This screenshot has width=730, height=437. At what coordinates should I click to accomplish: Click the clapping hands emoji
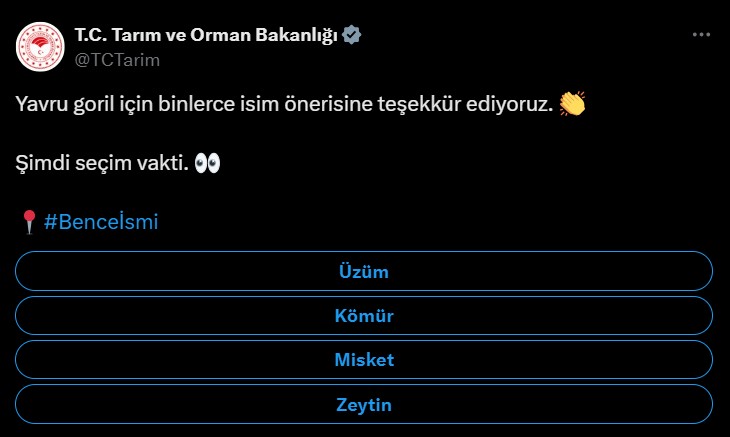(572, 104)
